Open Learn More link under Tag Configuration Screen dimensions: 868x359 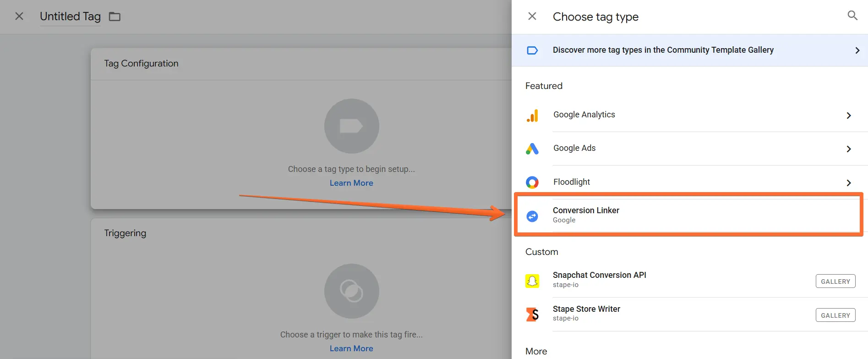(351, 183)
